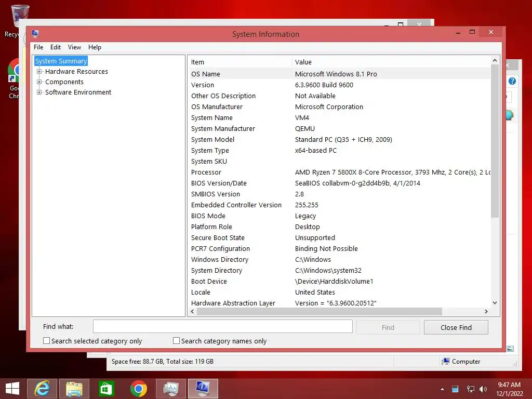Click the Item column header

point(240,62)
